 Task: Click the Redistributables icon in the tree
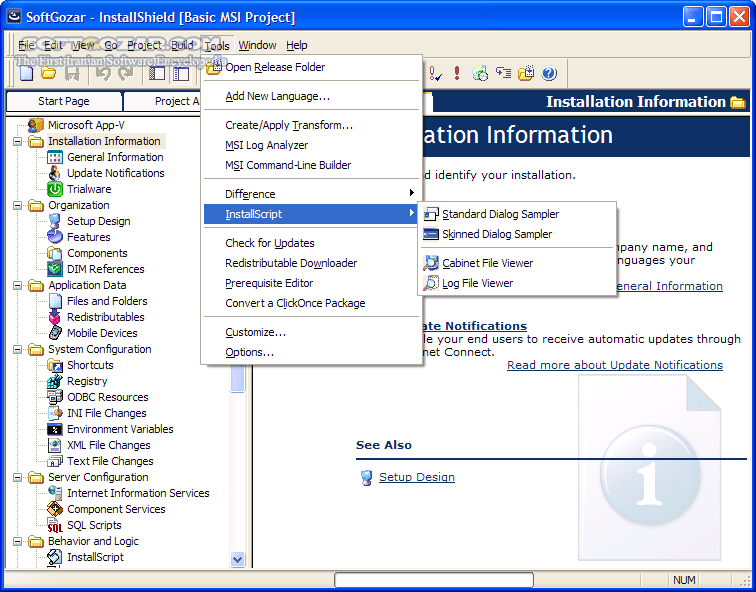tap(55, 317)
